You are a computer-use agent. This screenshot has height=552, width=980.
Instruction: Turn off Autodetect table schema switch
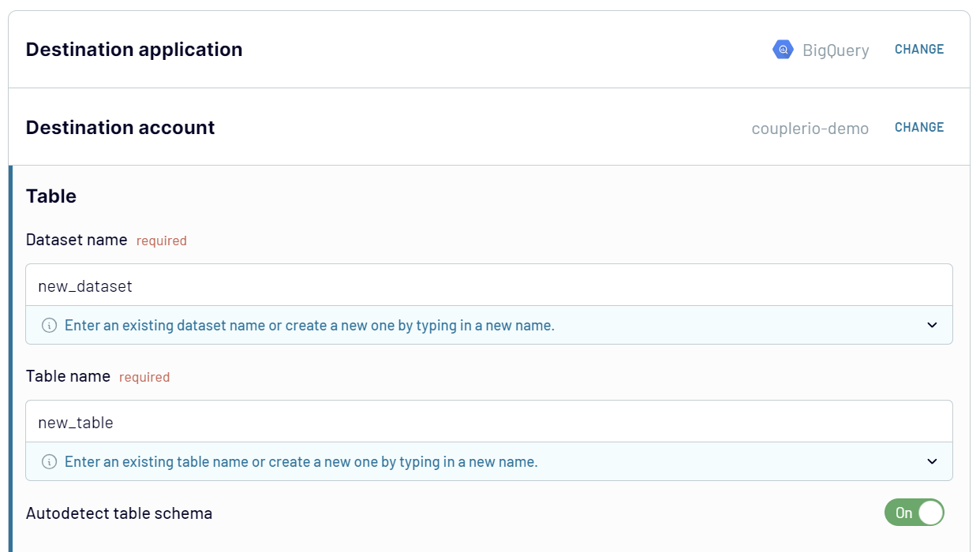pos(914,513)
